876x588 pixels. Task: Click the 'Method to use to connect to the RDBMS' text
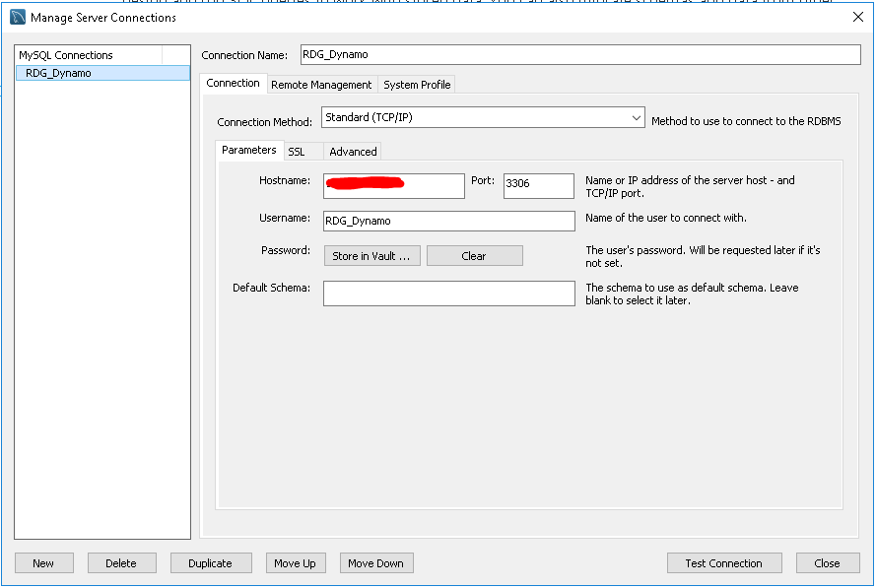click(746, 121)
